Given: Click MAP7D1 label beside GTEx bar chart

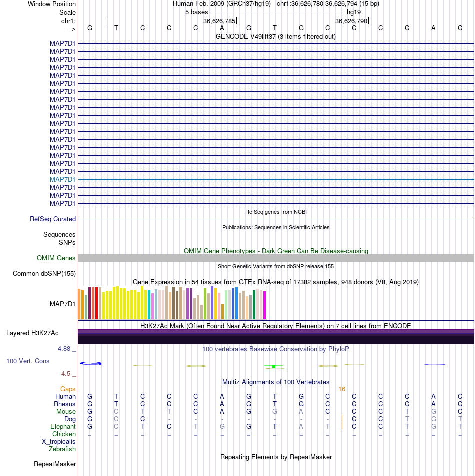Looking at the screenshot, I should [x=62, y=304].
